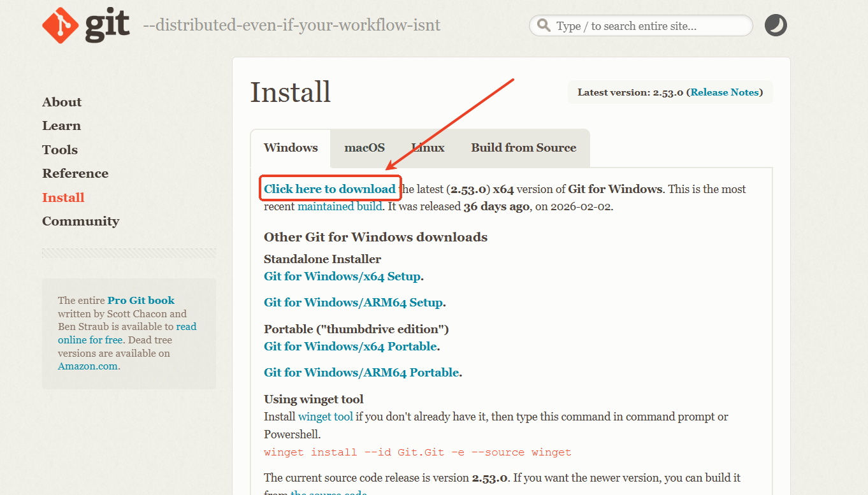
Task: Open the Learn section in the sidebar
Action: (x=61, y=126)
